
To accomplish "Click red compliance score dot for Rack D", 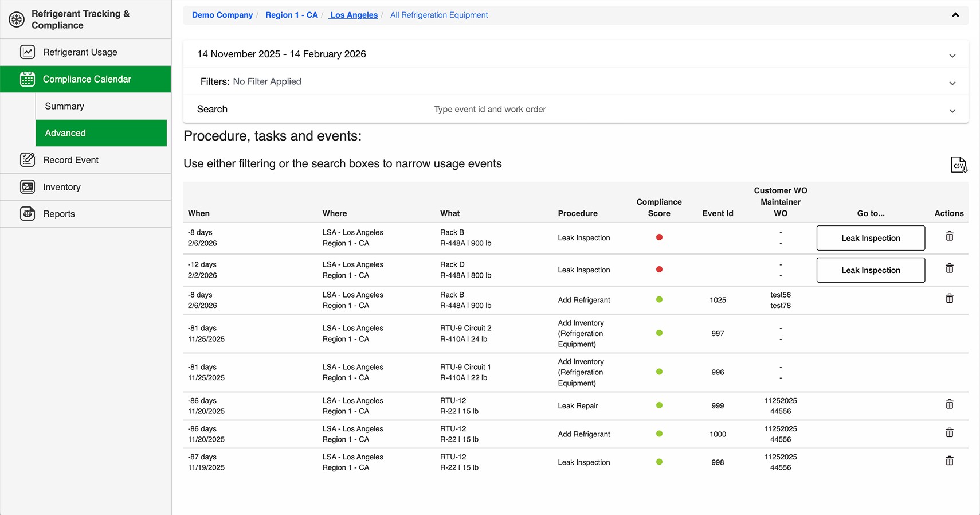I will click(x=659, y=269).
